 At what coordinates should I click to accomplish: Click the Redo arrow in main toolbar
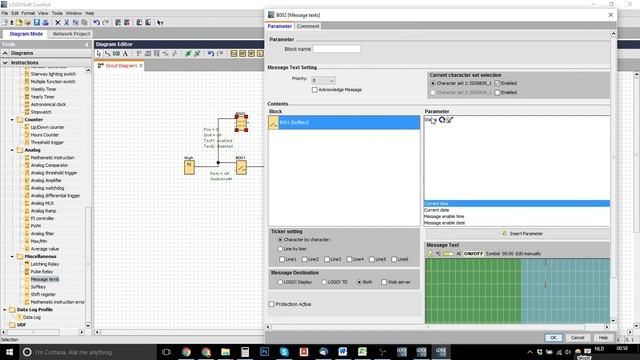(x=105, y=22)
